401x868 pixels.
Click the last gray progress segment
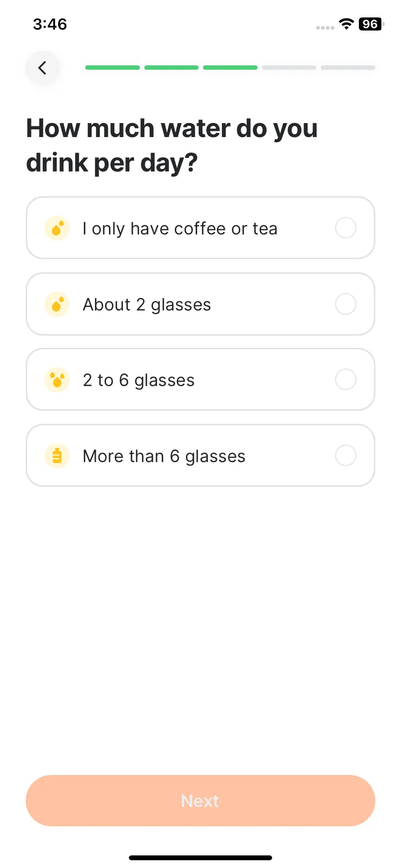pos(348,67)
